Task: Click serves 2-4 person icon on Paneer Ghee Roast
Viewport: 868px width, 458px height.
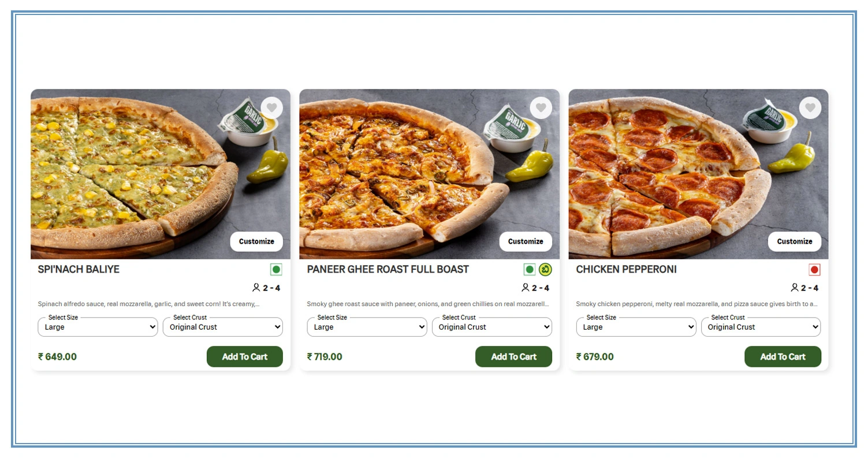Action: (526, 288)
